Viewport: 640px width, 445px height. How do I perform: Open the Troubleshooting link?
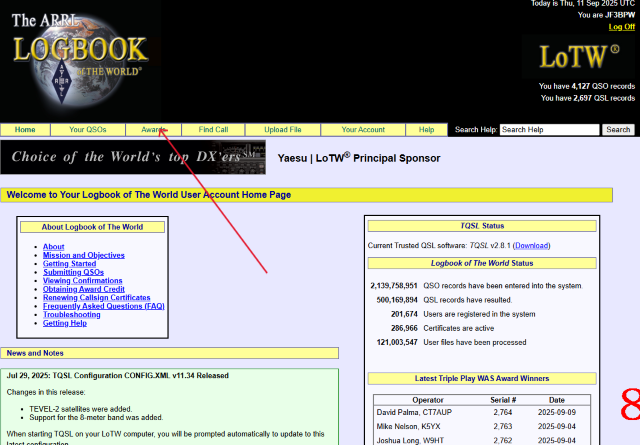pyautogui.click(x=71, y=315)
